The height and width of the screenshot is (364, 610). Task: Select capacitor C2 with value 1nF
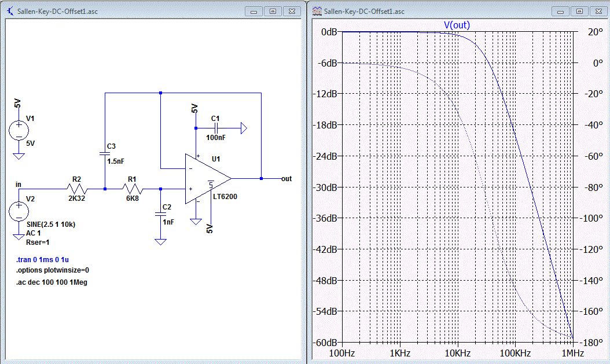point(161,214)
